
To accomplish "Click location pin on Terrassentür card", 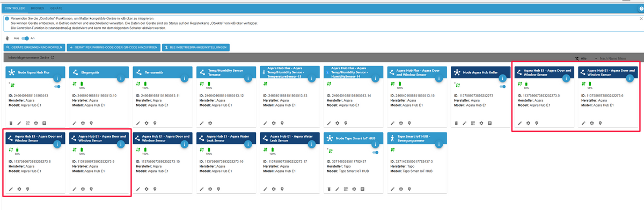I will pyautogui.click(x=155, y=123).
